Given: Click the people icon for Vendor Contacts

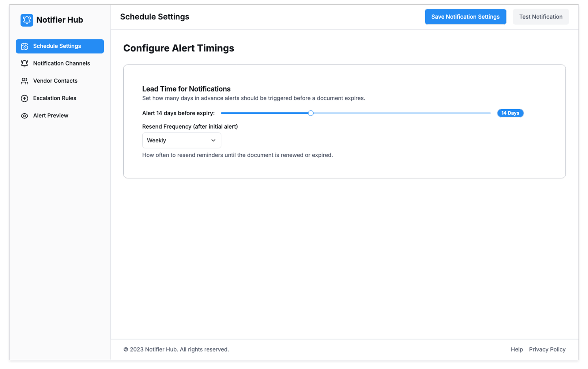Looking at the screenshot, I should click(24, 81).
